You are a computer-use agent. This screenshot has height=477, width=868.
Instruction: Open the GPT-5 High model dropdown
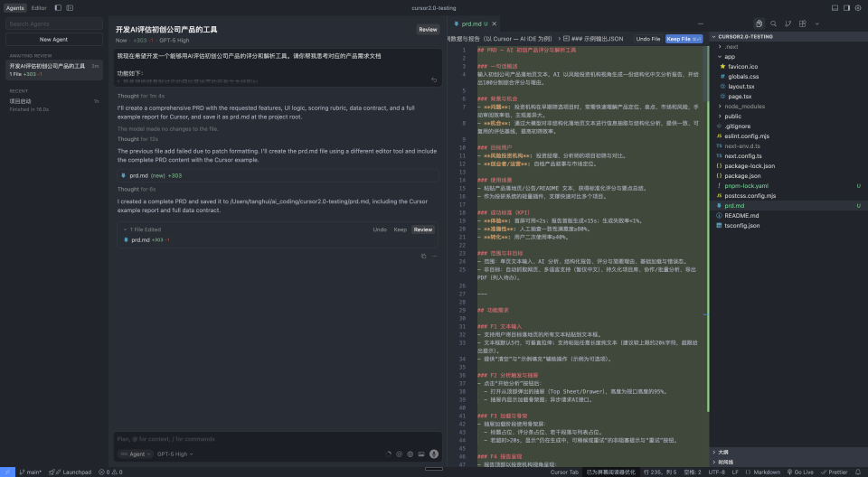click(x=175, y=454)
